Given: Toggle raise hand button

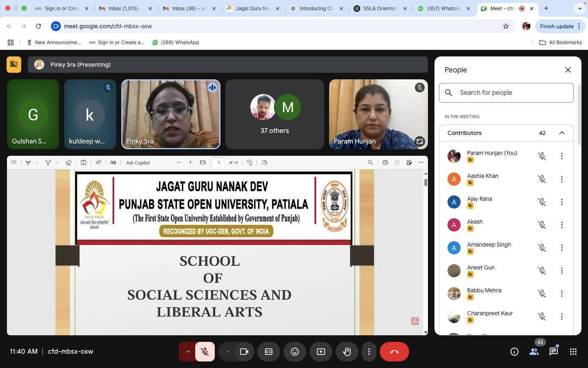Looking at the screenshot, I should [347, 352].
